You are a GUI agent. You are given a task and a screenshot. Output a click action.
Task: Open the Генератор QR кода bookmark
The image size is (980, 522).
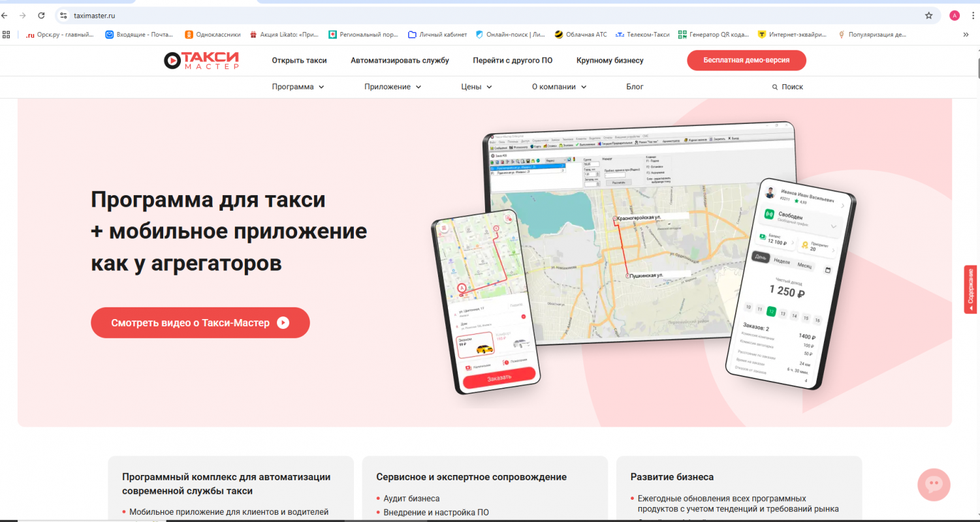coord(713,35)
